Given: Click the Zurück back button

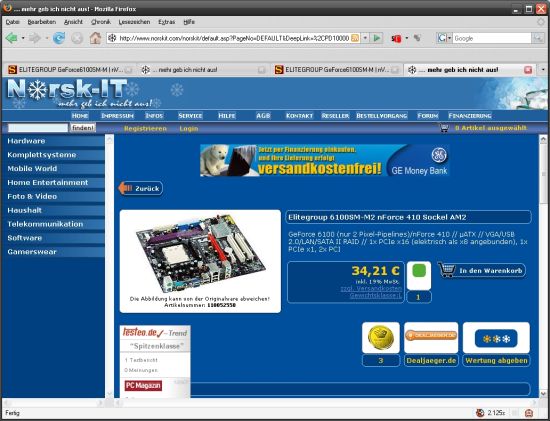Looking at the screenshot, I should click(x=140, y=188).
